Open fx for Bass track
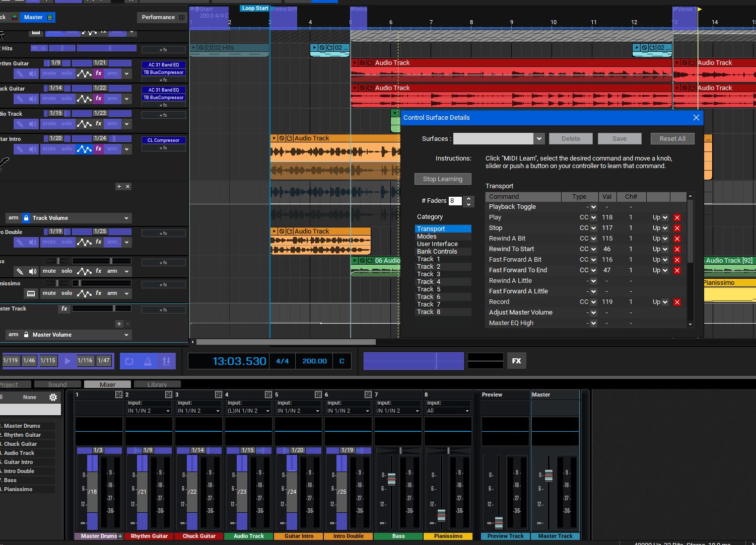 click(99, 271)
